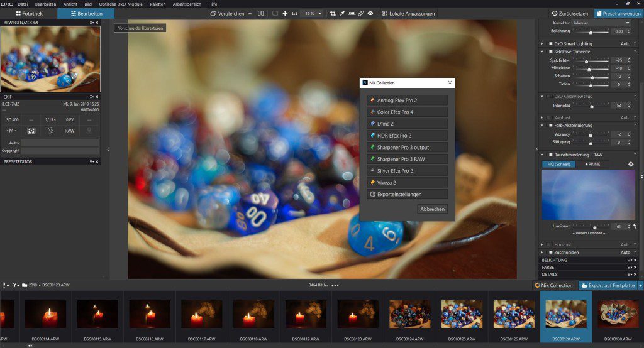Screen dimensions: 644x348
Task: Select thumbnail DSC00124.ARW in filmstrip
Action: pyautogui.click(x=410, y=318)
